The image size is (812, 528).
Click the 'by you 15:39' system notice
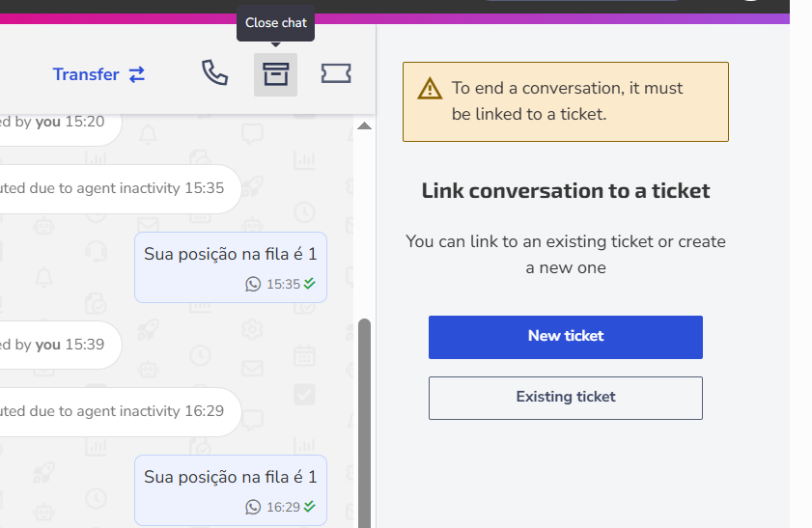(58, 345)
